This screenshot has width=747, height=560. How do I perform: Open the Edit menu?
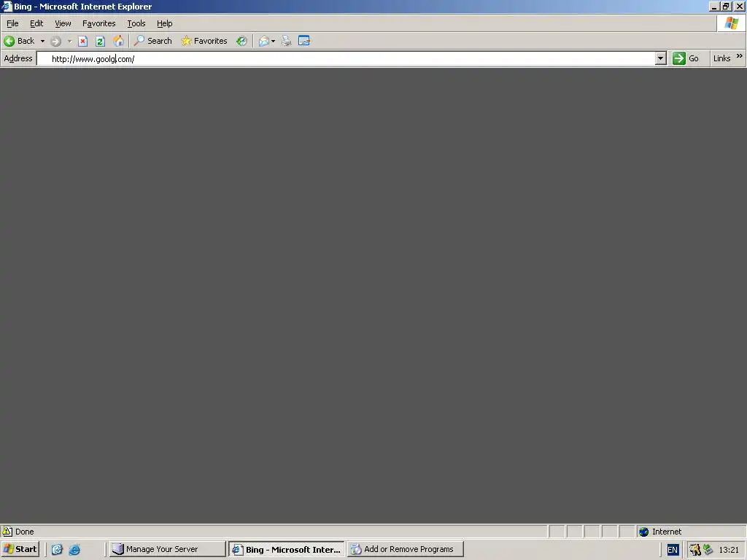point(36,23)
